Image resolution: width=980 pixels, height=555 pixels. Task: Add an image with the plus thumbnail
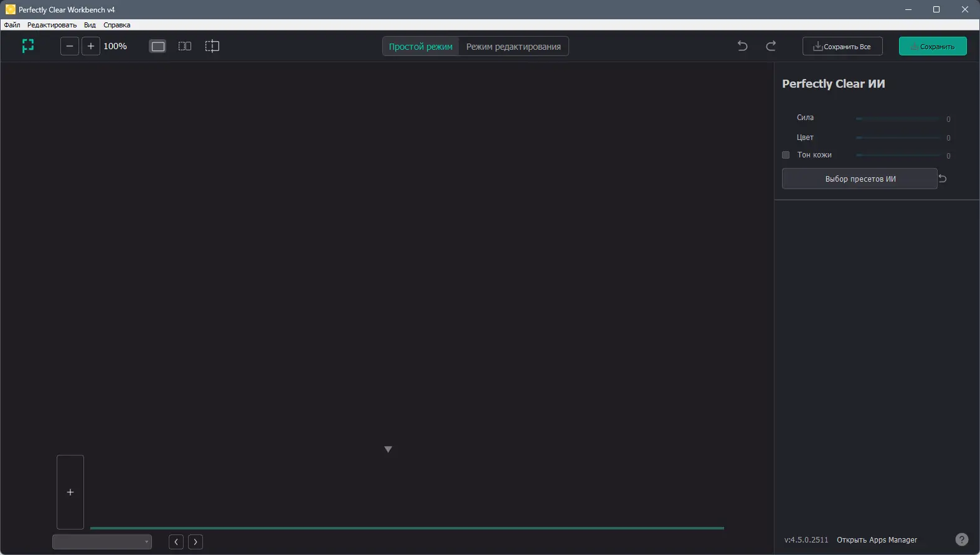70,492
